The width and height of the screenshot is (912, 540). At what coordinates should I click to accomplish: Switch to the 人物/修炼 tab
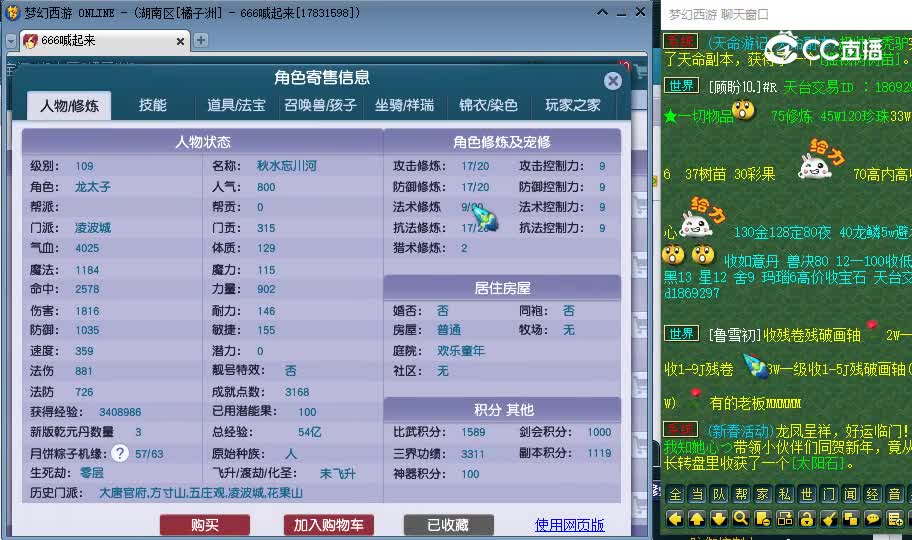click(69, 105)
